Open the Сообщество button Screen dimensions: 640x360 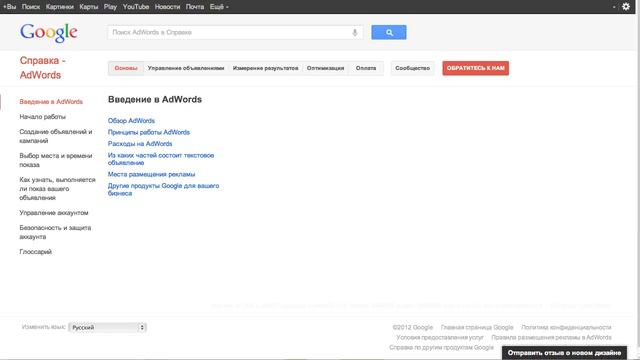(x=412, y=68)
